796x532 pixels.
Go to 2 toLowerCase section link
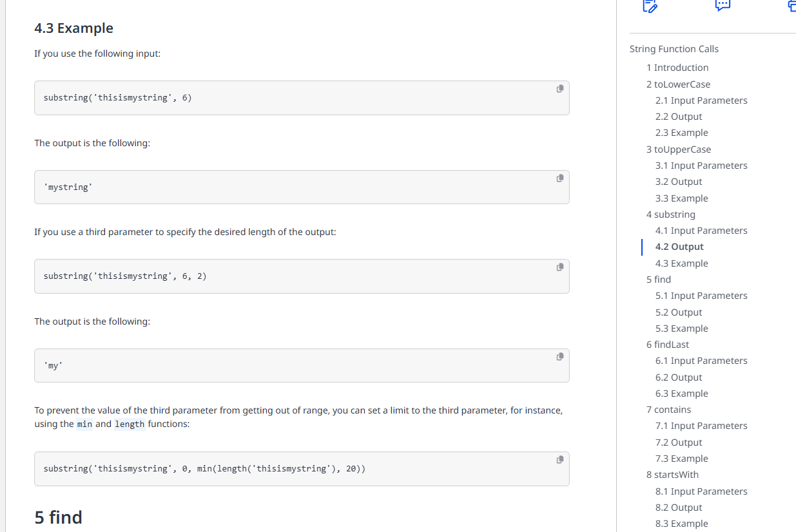678,84
